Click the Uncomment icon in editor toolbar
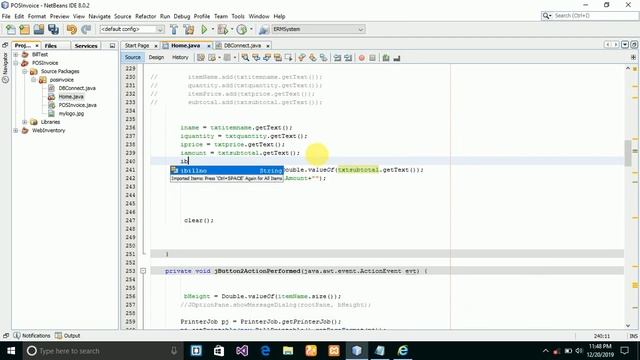640x360 pixels. point(397,58)
